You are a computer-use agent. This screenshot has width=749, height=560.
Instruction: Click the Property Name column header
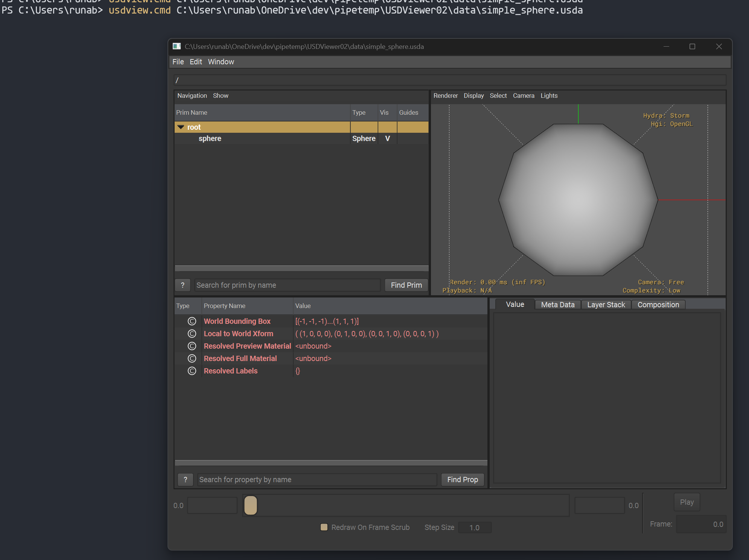[247, 306]
